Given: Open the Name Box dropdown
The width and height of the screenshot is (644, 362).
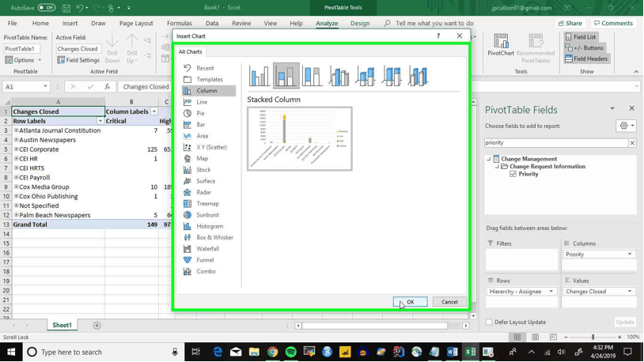Looking at the screenshot, I should tap(45, 87).
